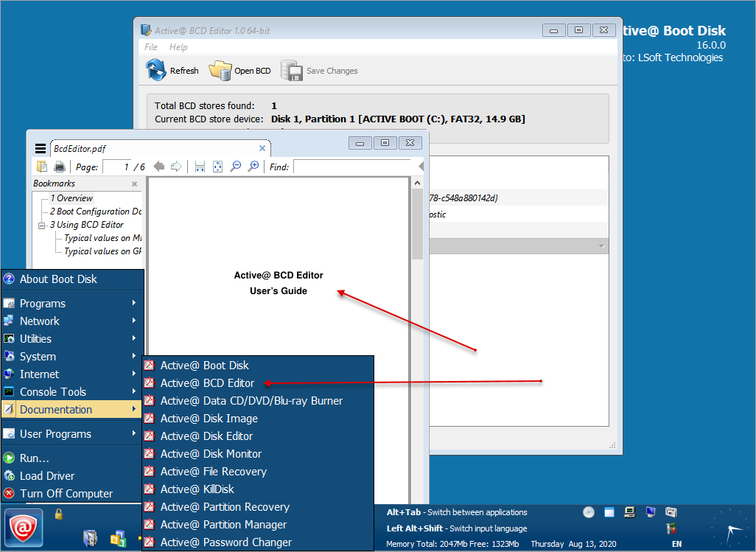Select '2 Boot Configuration' bookmark
756x552 pixels.
(x=96, y=212)
